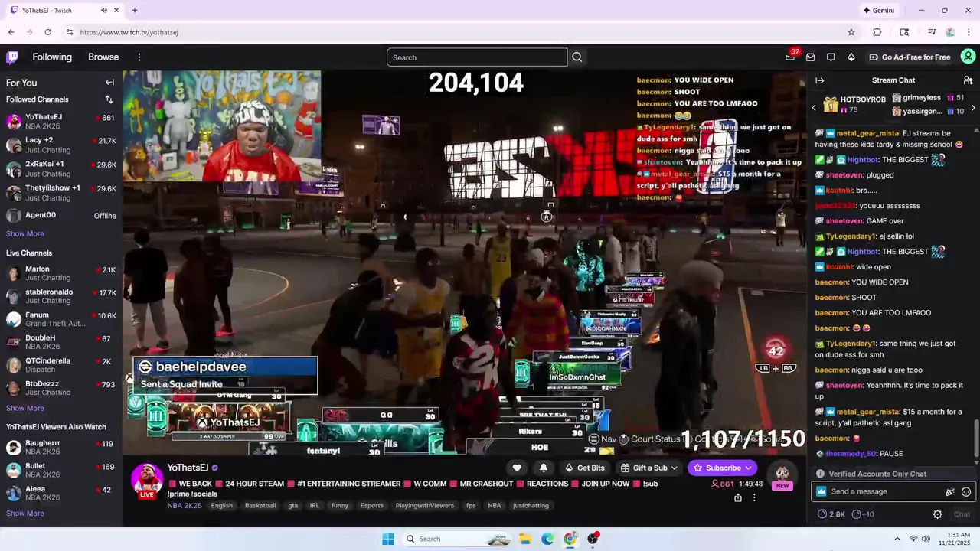
Task: Open Lacy +2 followed channel
Action: pyautogui.click(x=61, y=145)
